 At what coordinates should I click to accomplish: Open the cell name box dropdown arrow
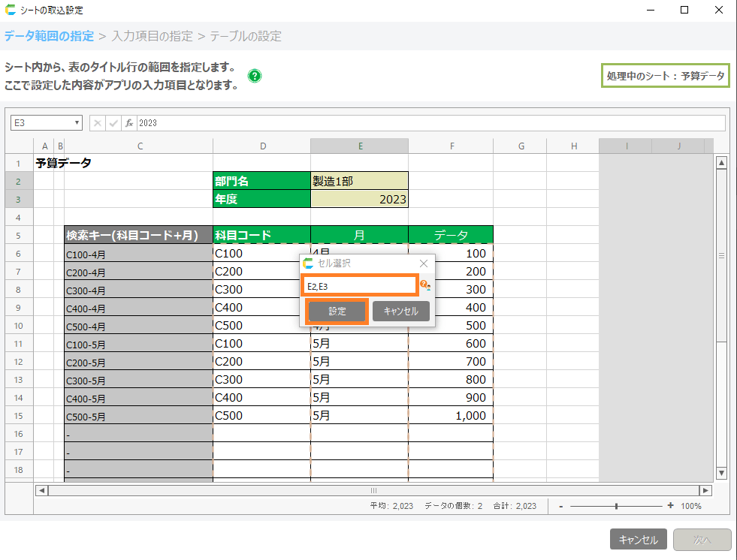(77, 123)
